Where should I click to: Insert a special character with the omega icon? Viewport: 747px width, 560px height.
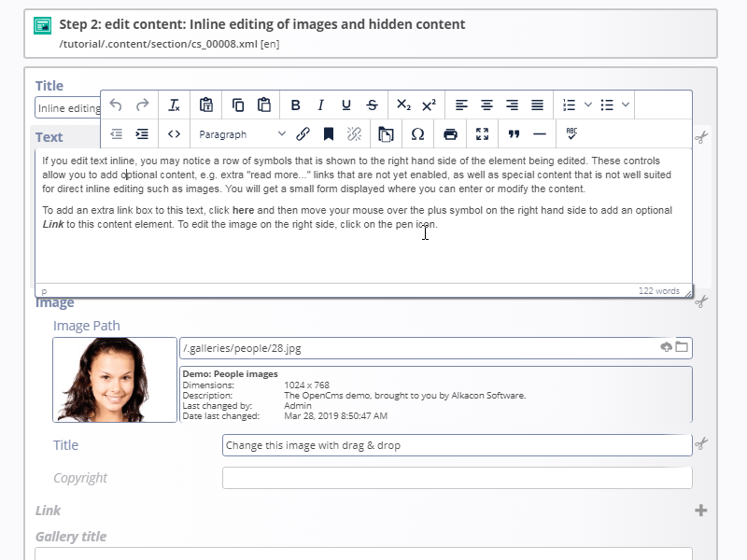[x=416, y=134]
